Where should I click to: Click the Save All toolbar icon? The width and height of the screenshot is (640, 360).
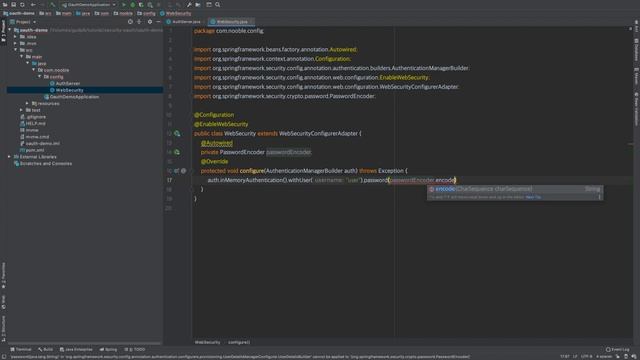click(x=13, y=4)
